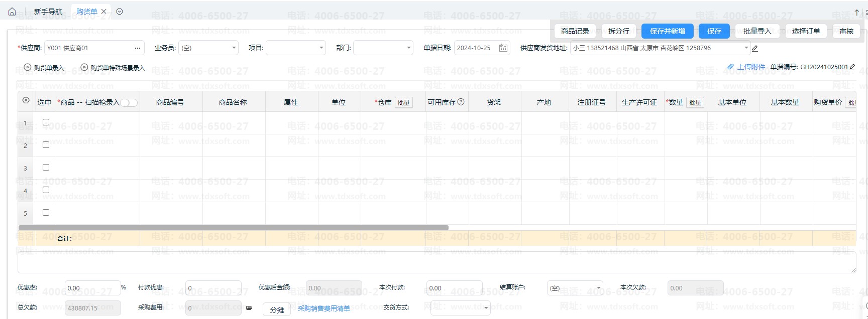Open table column settings gear icon
Image resolution: width=868 pixels, height=319 pixels.
(x=26, y=100)
